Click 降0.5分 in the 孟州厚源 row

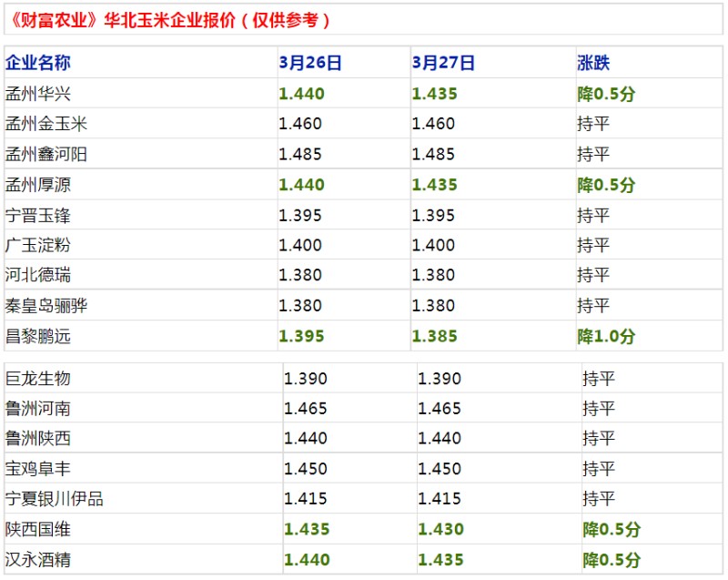click(606, 185)
